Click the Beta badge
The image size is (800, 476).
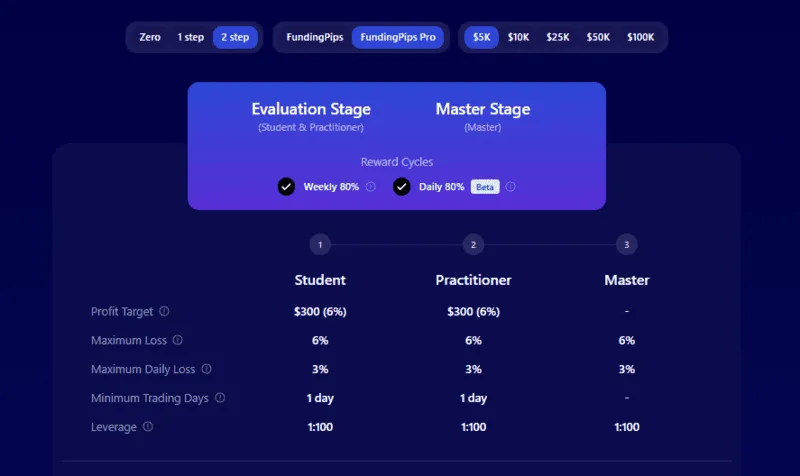tap(485, 187)
